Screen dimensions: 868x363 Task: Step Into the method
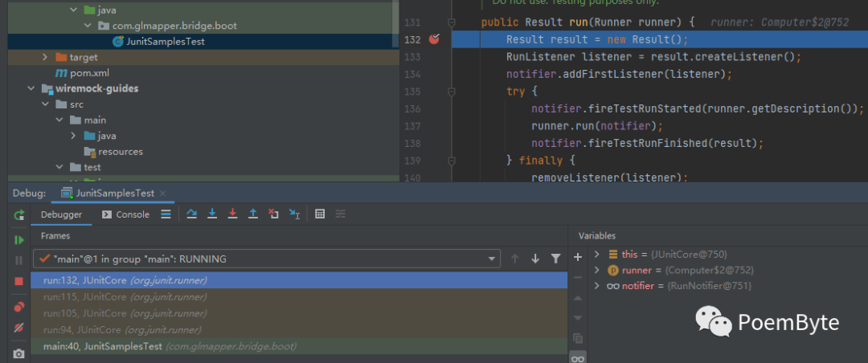[x=212, y=214]
